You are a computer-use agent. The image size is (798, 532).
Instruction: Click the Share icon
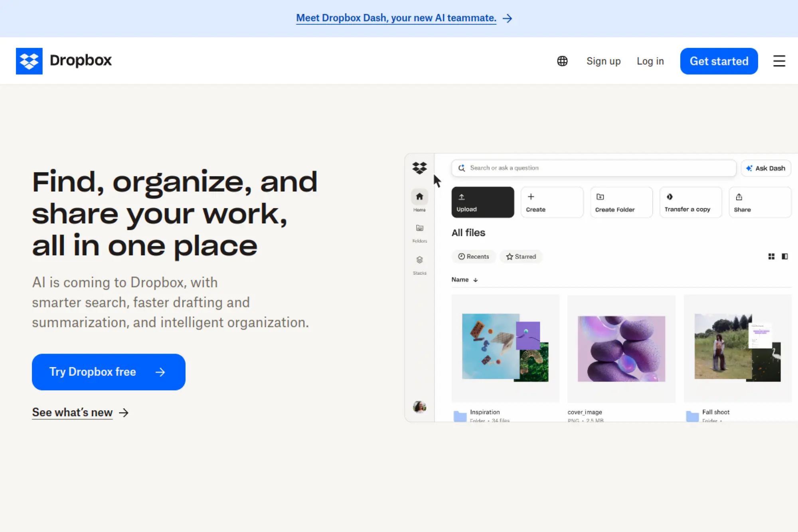pos(739,196)
